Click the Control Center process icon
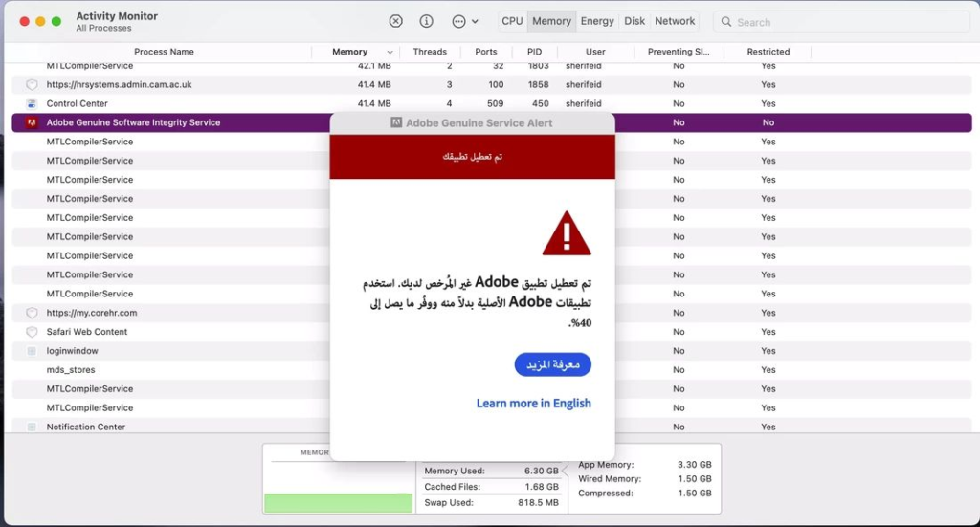This screenshot has width=980, height=527. click(32, 103)
